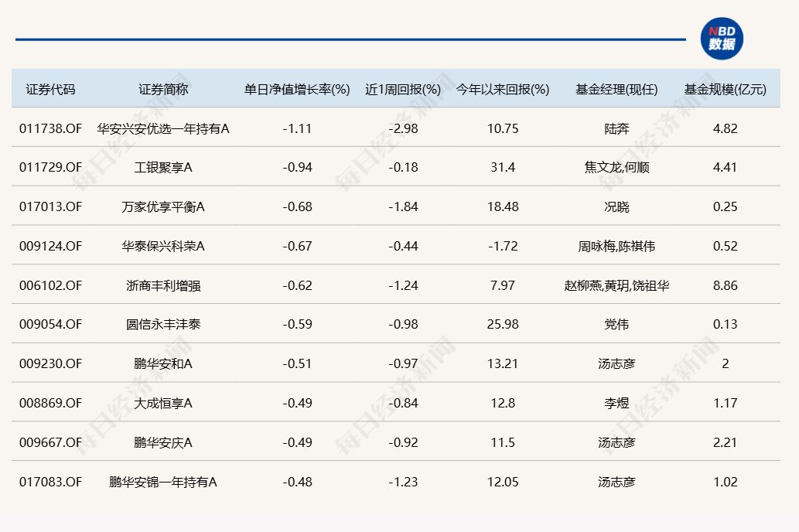Select fund code 009230.OF
Viewport: 799px width, 532px height.
click(50, 363)
